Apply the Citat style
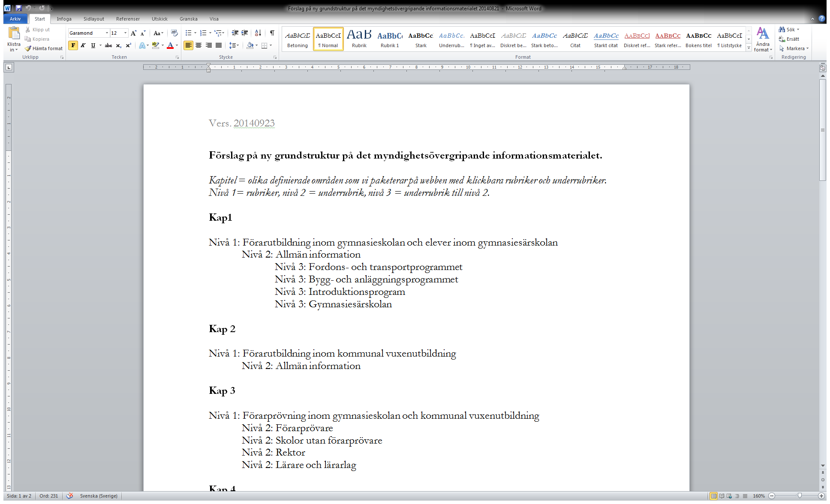Image resolution: width=830 pixels, height=504 pixels. (x=575, y=39)
